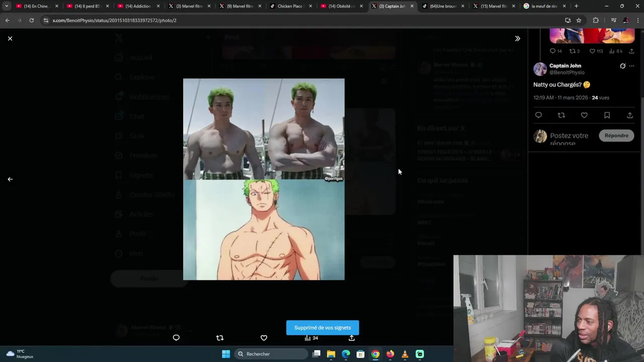Open the 11°C Nuageux weather widget
The image size is (644, 362).
[x=20, y=354]
